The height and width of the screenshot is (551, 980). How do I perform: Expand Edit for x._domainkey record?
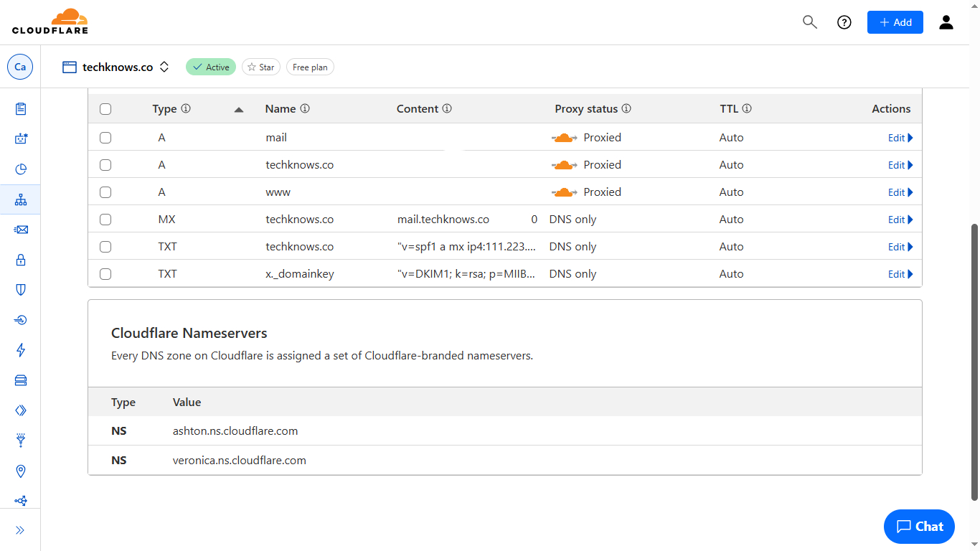click(900, 274)
